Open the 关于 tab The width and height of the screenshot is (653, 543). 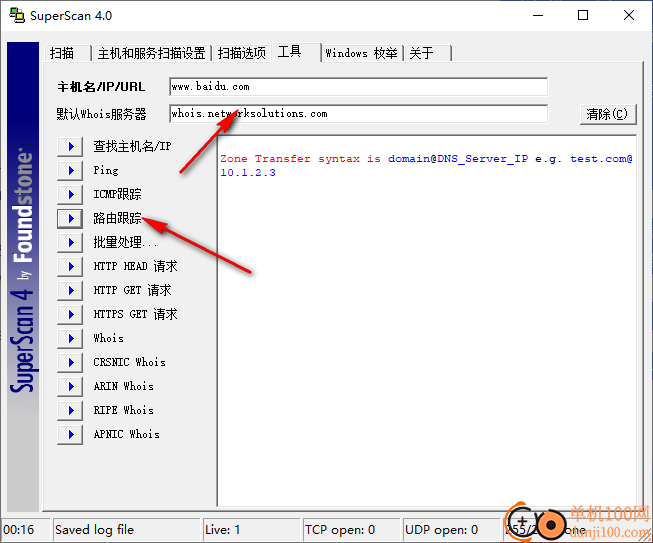(x=427, y=53)
